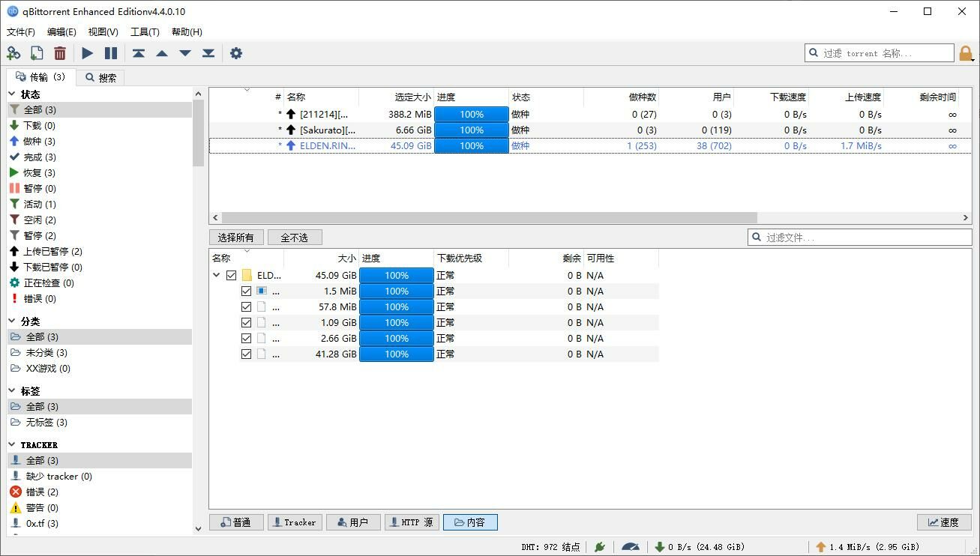Uncheck the ELD... root folder checkbox
The width and height of the screenshot is (980, 556).
231,276
